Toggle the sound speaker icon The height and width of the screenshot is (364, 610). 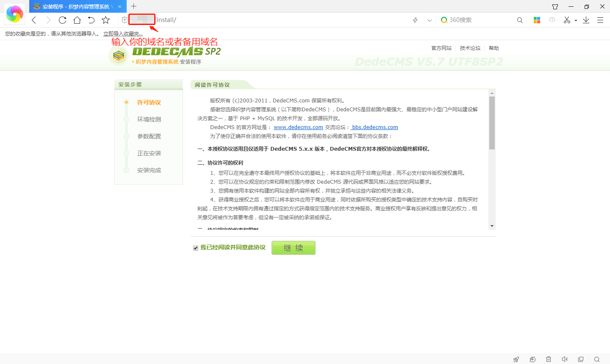[x=565, y=359]
